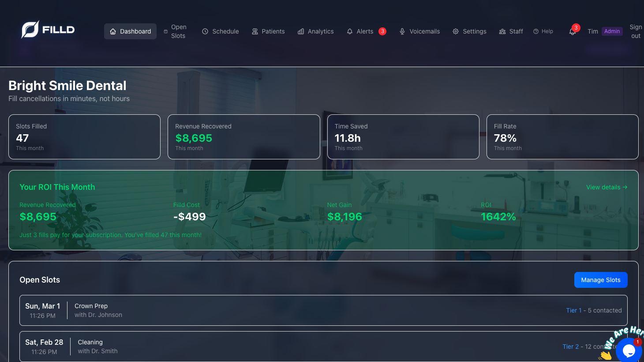
Task: Sign out of the account
Action: click(635, 31)
